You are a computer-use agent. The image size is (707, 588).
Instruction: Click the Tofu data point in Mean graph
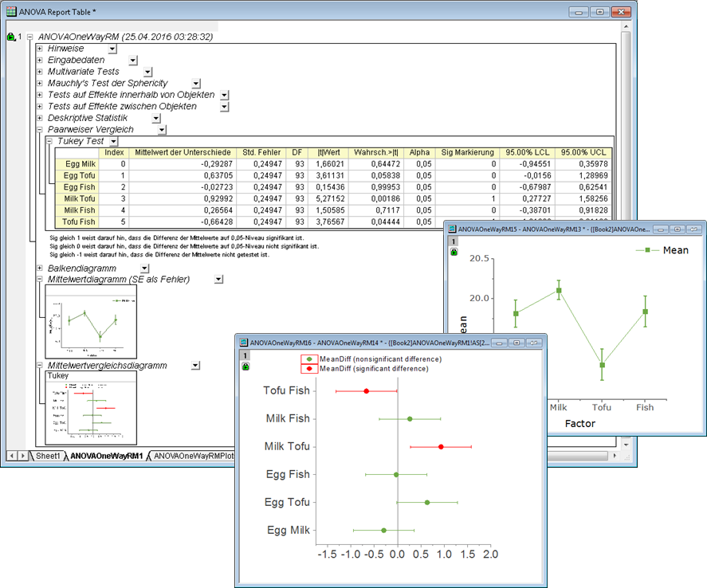pyautogui.click(x=602, y=365)
